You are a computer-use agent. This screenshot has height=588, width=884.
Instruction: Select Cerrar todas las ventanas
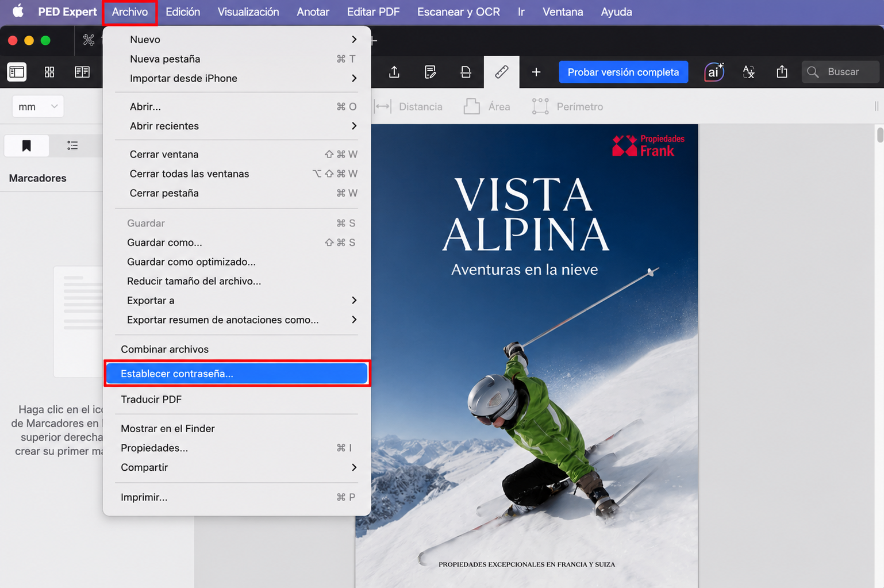[x=236, y=174]
